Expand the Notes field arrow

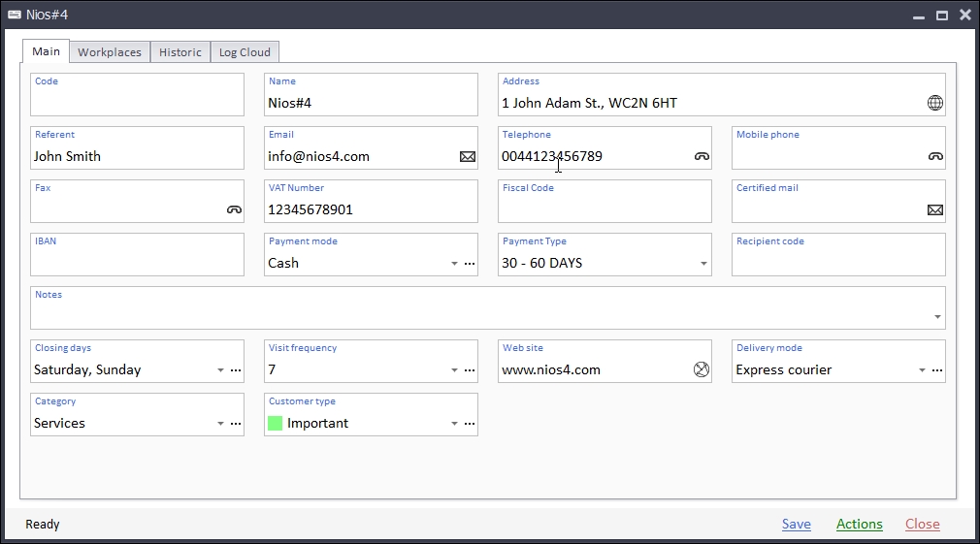(x=937, y=317)
